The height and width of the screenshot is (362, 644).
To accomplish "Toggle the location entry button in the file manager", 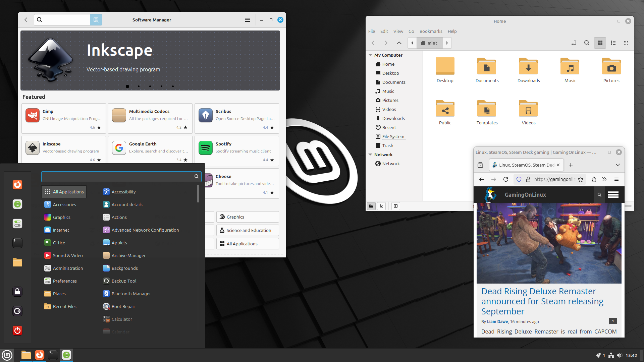I will pos(574,43).
